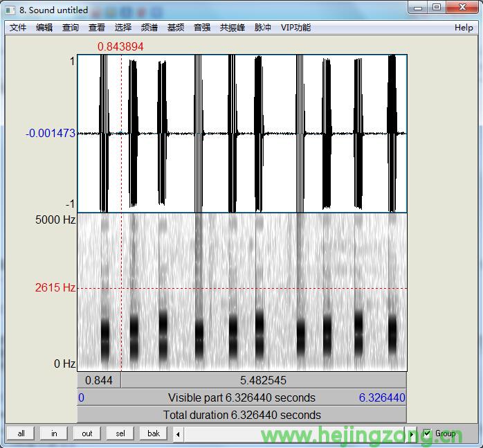Play the Visible part 6.326440 seconds bar
This screenshot has width=483, height=448.
[x=241, y=397]
